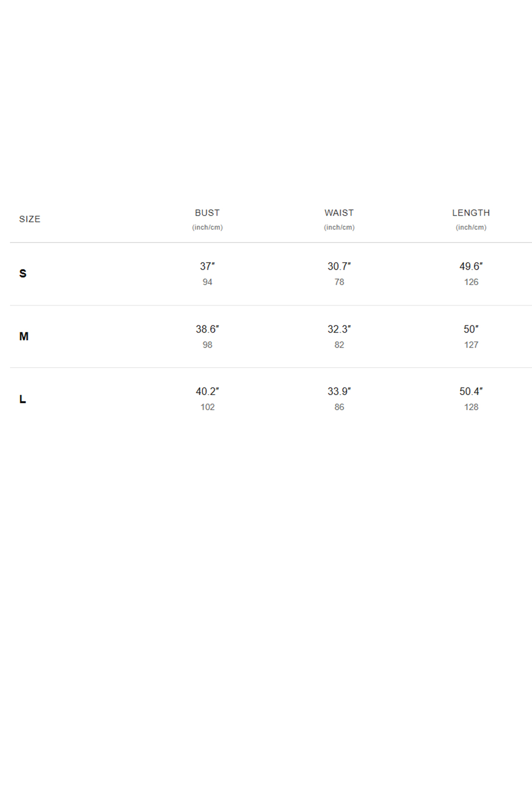The image size is (532, 798).
Task: Click the 94 cm bust measurement
Action: 207,282
